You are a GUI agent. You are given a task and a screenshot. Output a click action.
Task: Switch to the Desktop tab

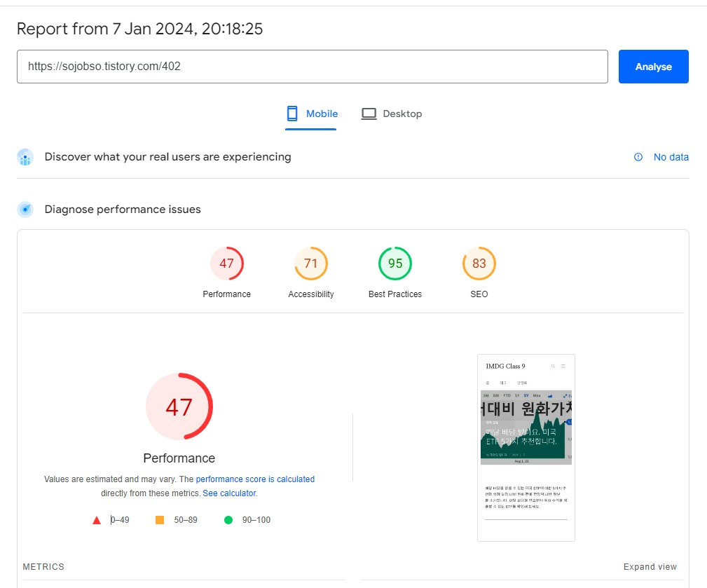(392, 114)
